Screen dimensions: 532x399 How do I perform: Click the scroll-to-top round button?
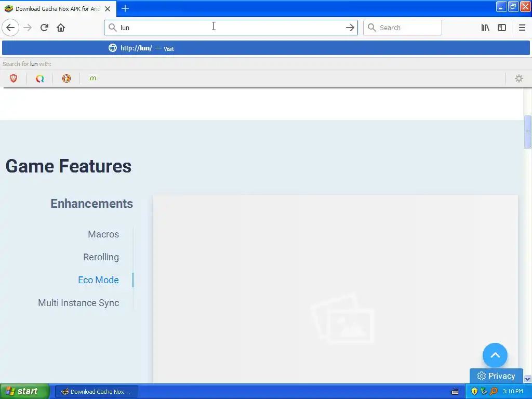[x=495, y=355]
